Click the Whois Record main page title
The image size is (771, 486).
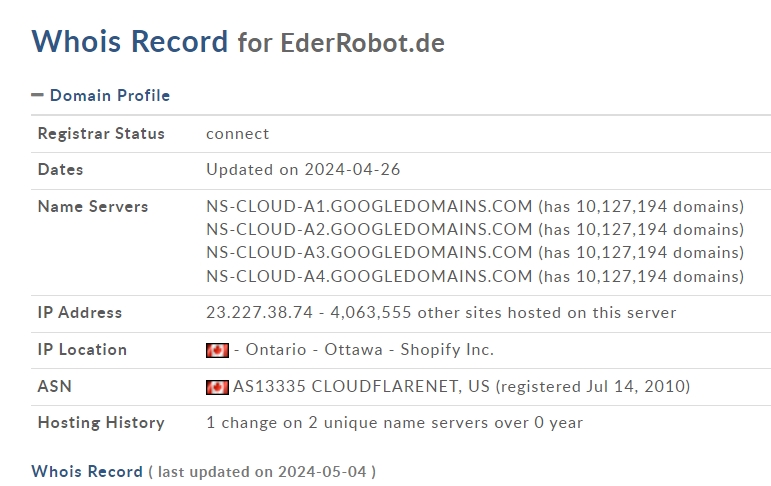(130, 41)
